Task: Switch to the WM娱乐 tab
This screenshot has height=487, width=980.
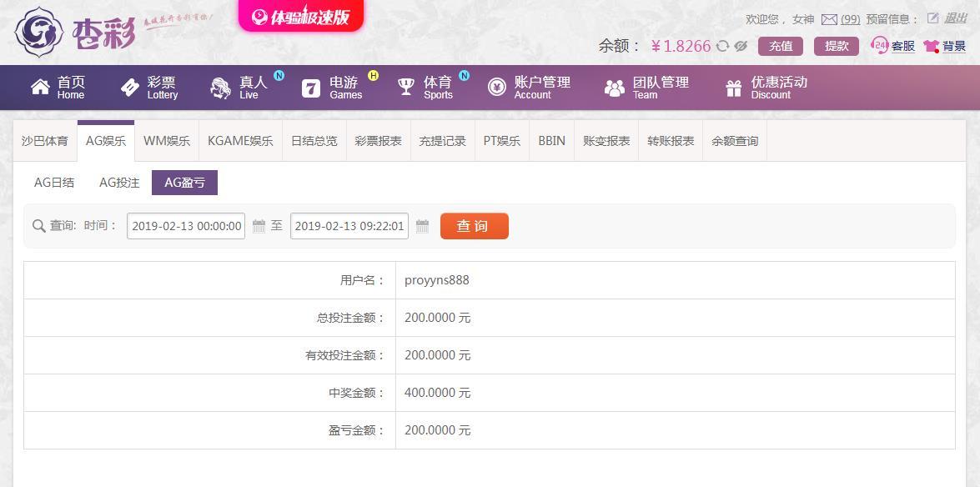Action: [x=167, y=141]
